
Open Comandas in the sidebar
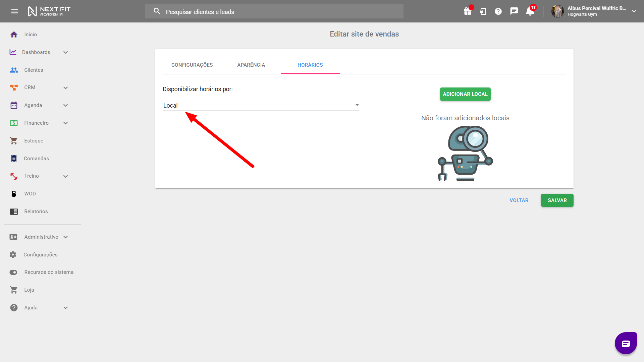point(36,159)
